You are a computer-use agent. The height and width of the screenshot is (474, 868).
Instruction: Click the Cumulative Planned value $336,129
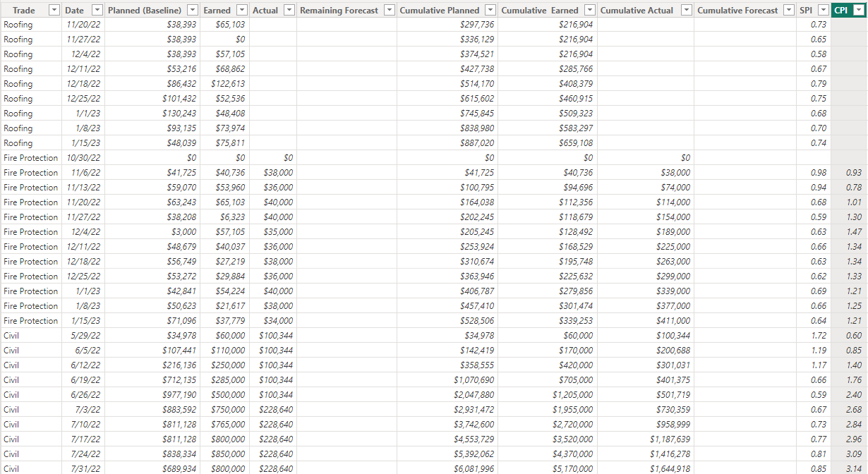(477, 39)
